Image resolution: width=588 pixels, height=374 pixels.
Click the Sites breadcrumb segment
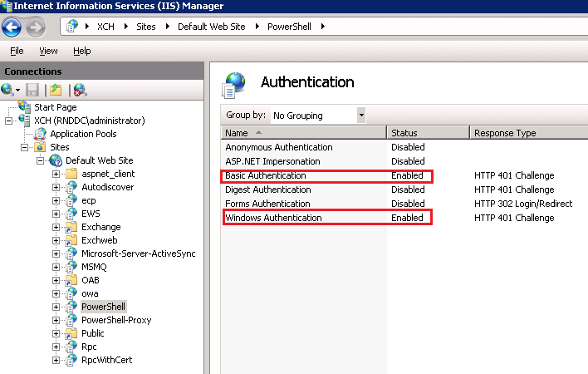point(146,27)
